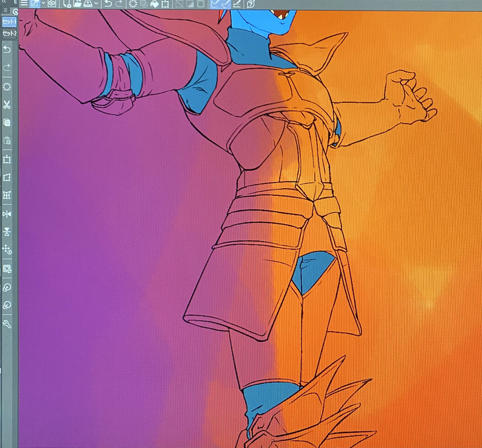Screen dimensions: 482x448
Task: Open Quick Access settings via the wrench icon
Action: coord(7,324)
